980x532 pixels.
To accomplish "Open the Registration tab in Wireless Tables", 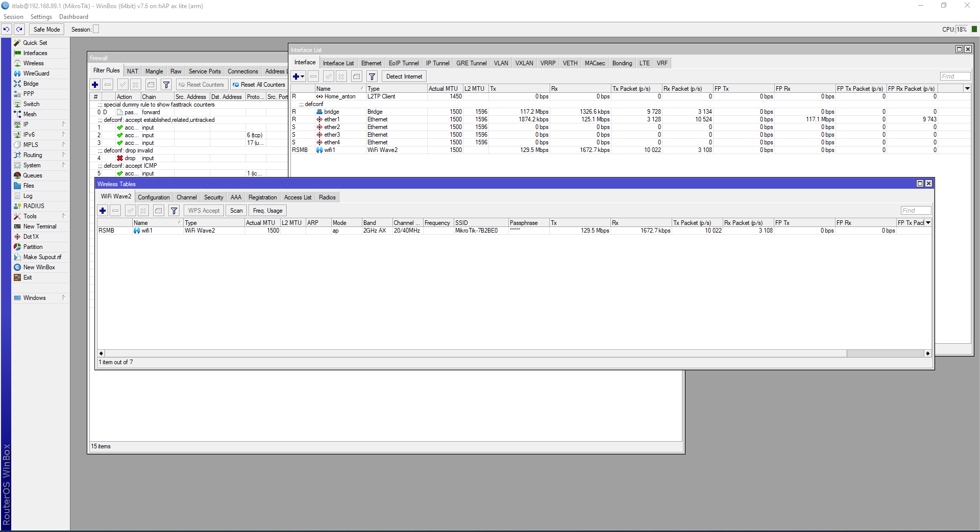I will (262, 197).
